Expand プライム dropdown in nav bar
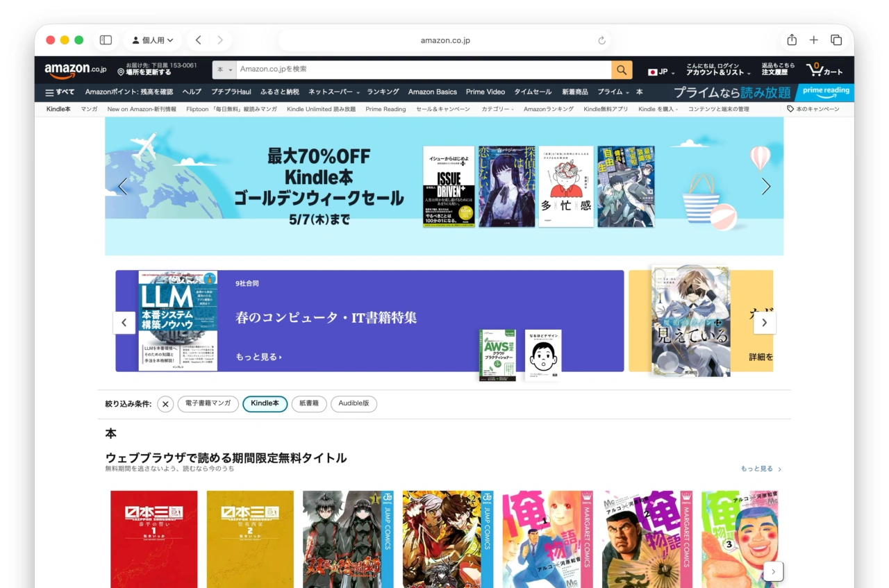889x588 pixels. tap(613, 92)
